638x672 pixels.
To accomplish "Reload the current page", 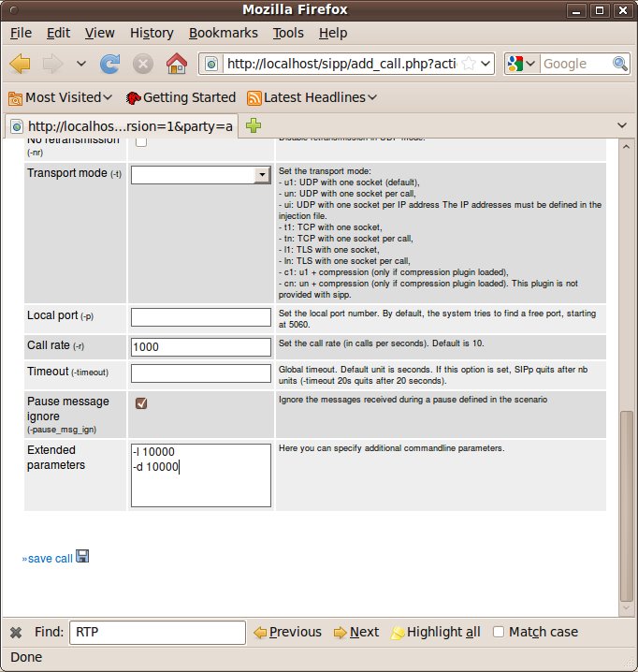I will point(110,64).
